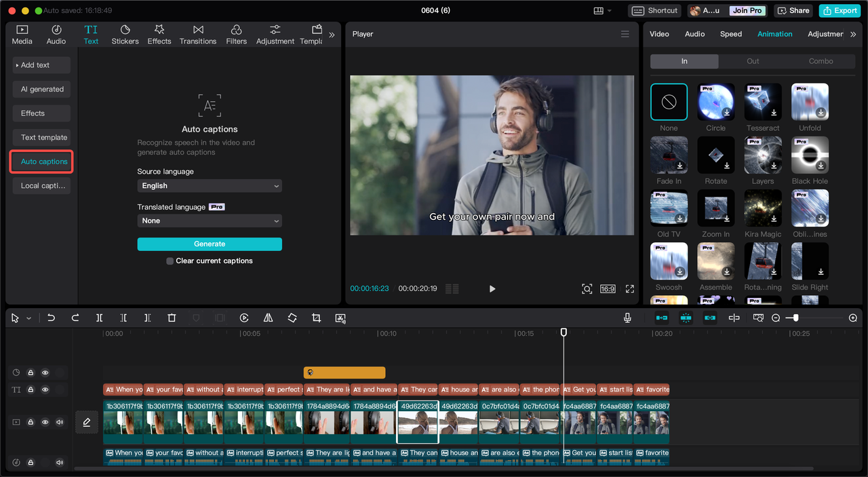868x477 pixels.
Task: Select the Crop tool in timeline toolbar
Action: (x=316, y=318)
